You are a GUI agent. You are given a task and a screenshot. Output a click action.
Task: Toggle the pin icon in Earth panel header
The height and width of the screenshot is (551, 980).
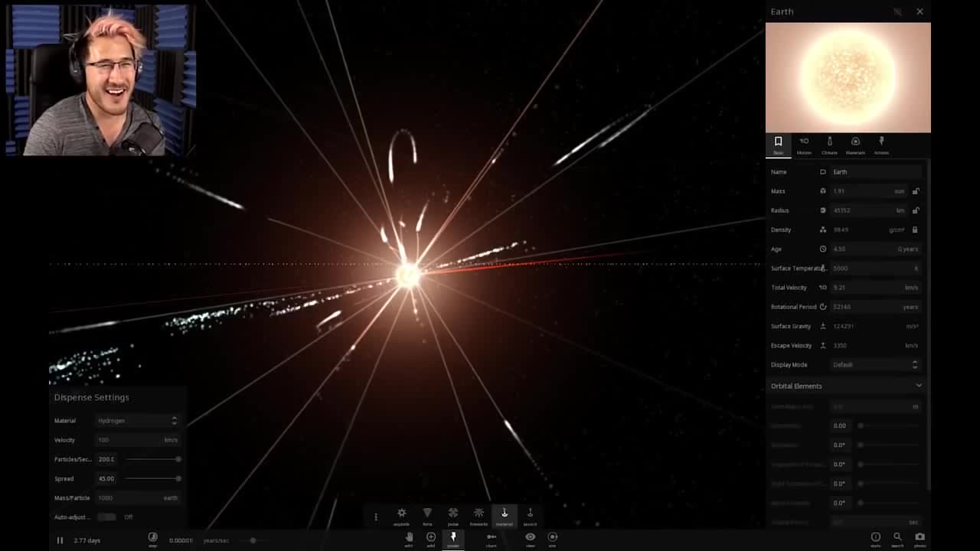[897, 11]
